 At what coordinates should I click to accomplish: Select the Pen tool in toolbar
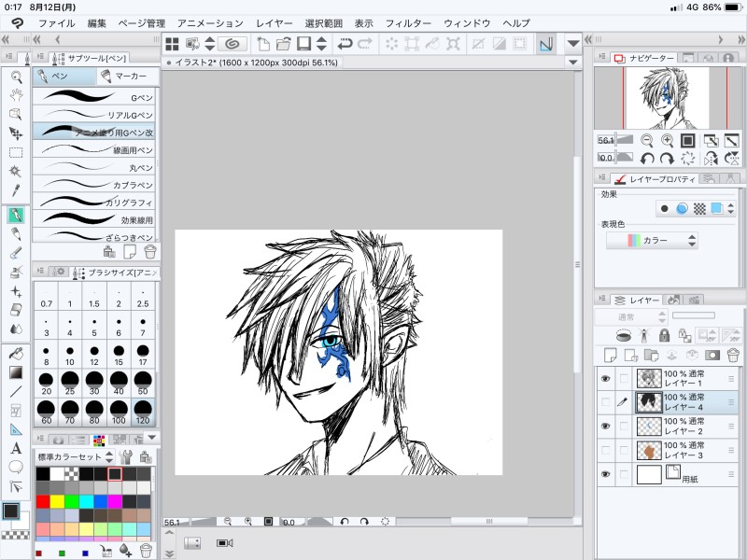coord(16,216)
